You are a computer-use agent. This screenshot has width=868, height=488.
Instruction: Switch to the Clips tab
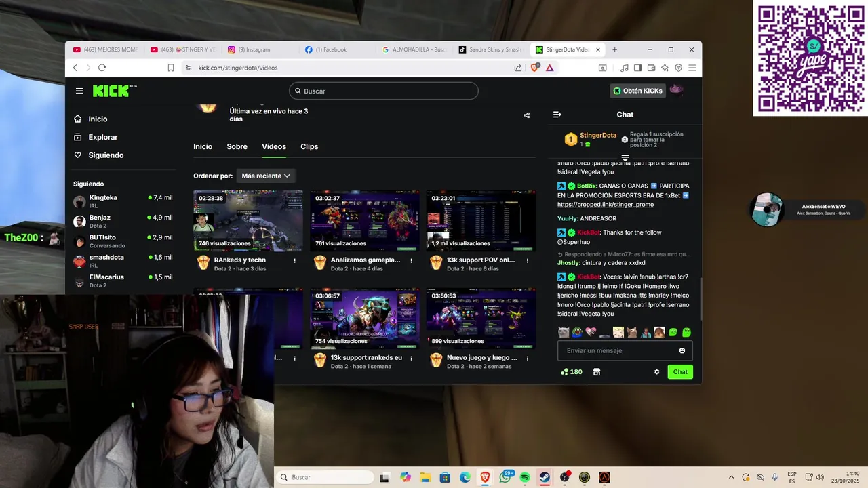point(309,146)
